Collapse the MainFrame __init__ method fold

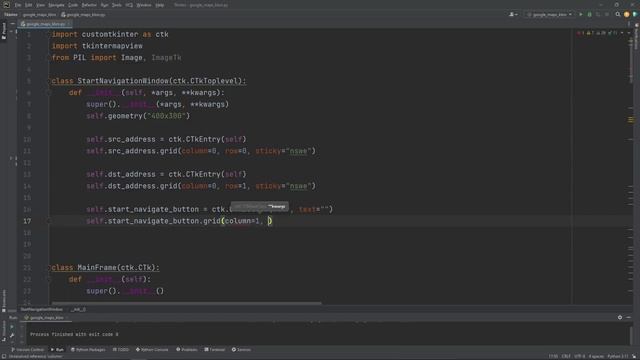[x=49, y=279]
